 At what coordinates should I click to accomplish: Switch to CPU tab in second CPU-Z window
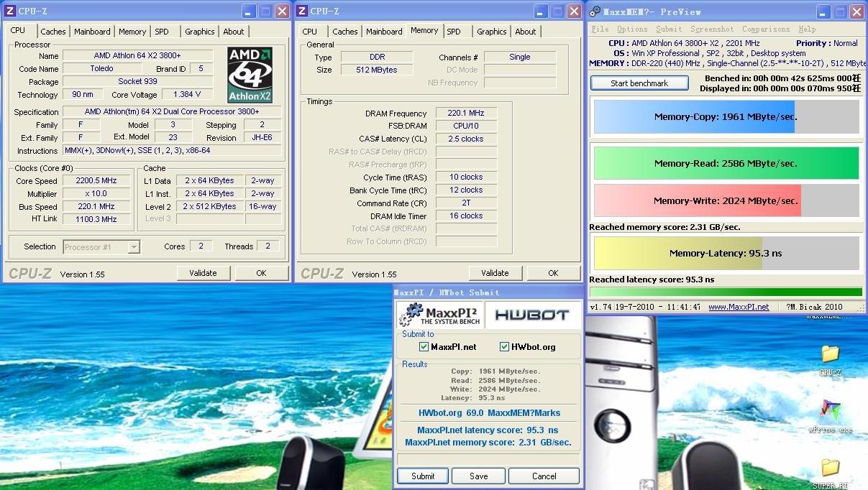(310, 32)
